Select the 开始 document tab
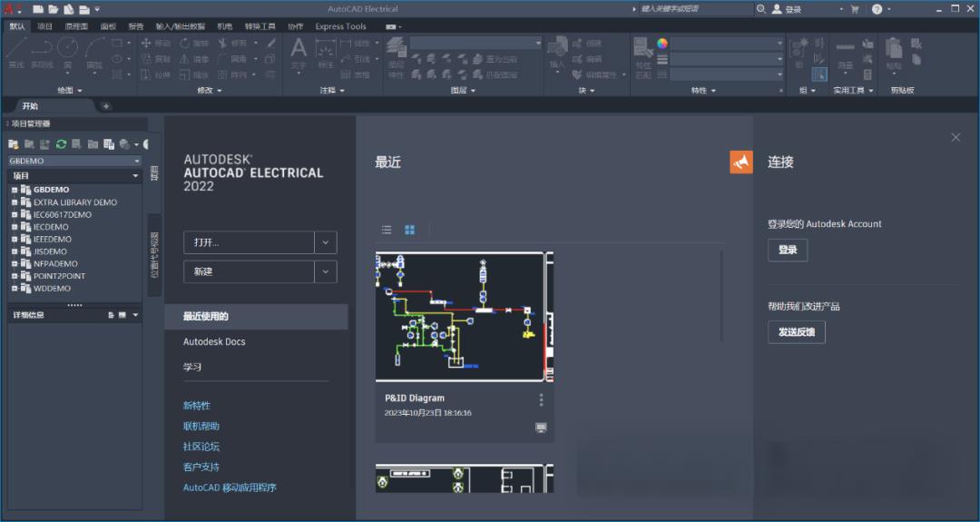The height and width of the screenshot is (522, 980). click(x=30, y=106)
